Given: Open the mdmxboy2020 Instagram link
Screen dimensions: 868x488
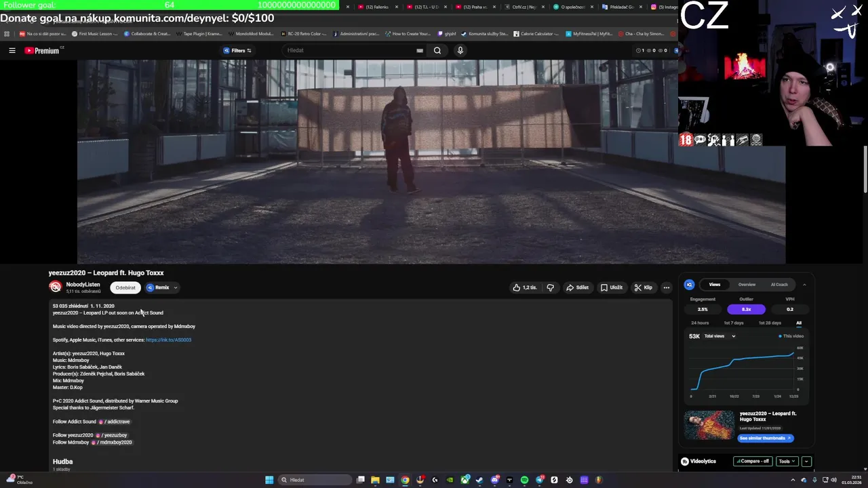Looking at the screenshot, I should point(112,442).
